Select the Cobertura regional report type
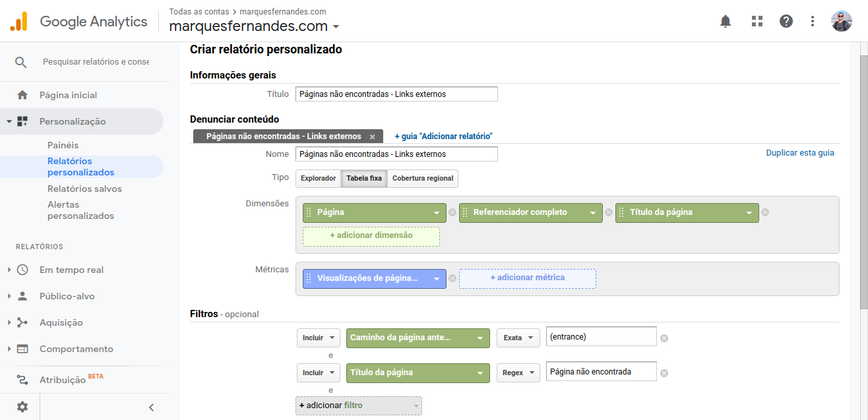 click(x=423, y=179)
